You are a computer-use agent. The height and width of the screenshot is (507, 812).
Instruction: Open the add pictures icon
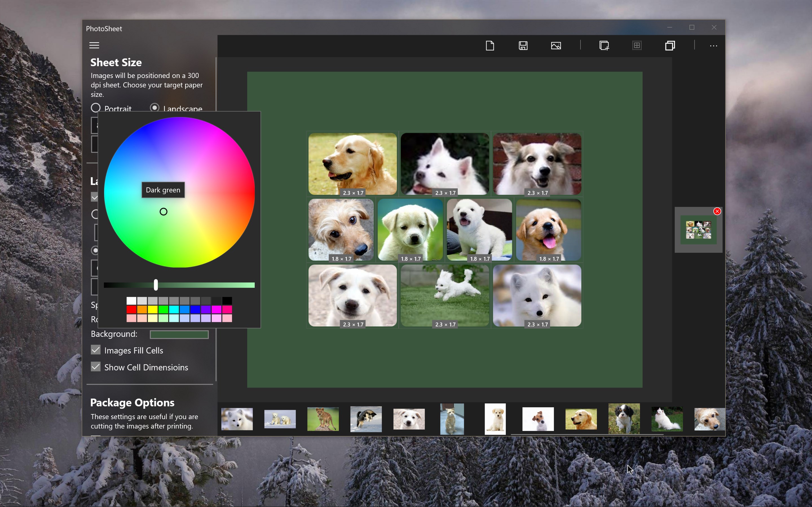(556, 46)
